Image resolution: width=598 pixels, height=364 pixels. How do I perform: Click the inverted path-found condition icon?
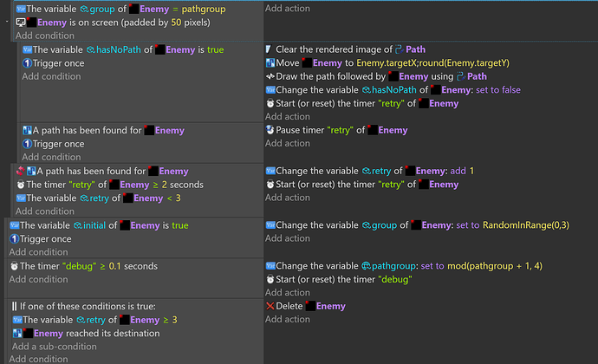click(19, 171)
